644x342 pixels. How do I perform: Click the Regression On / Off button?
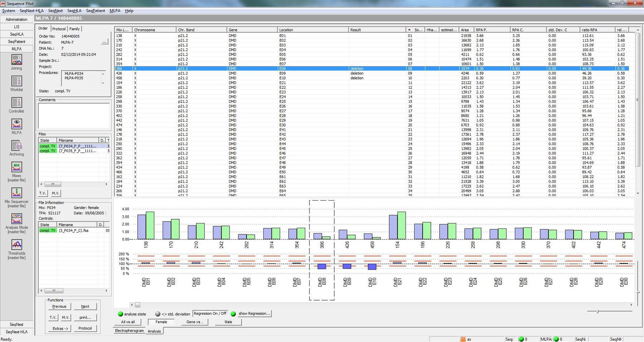tap(210, 313)
